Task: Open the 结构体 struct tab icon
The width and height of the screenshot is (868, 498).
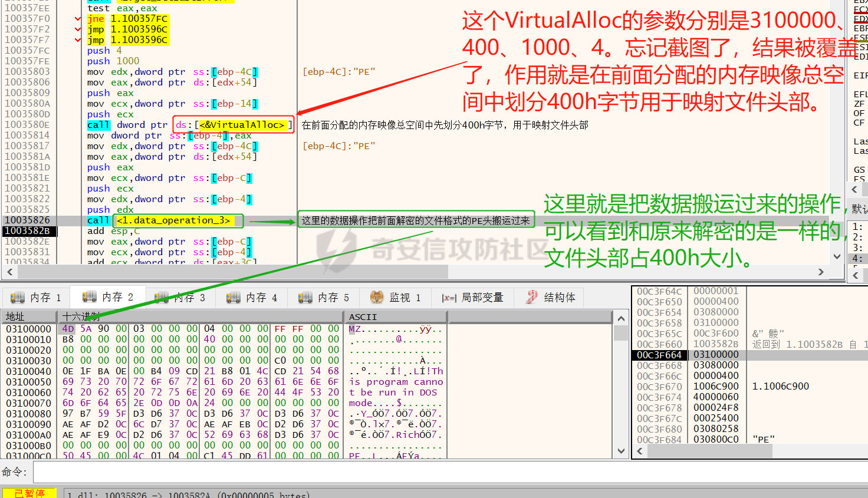Action: pyautogui.click(x=532, y=297)
